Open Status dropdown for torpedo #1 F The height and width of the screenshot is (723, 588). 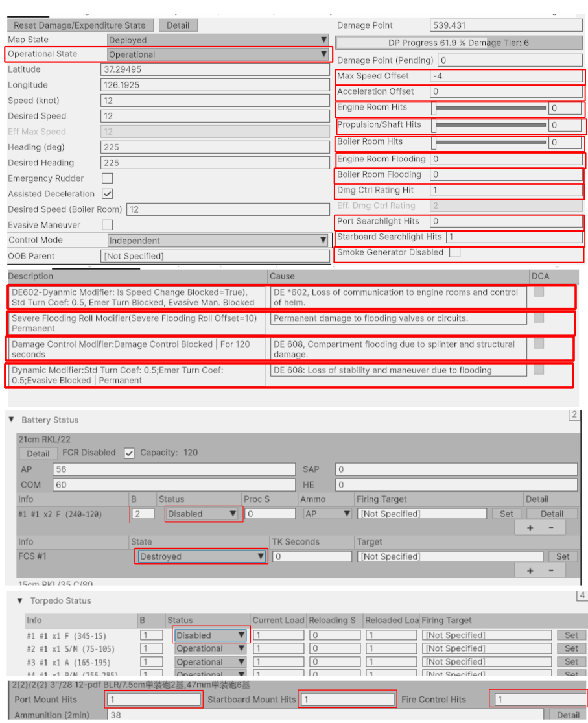[210, 635]
